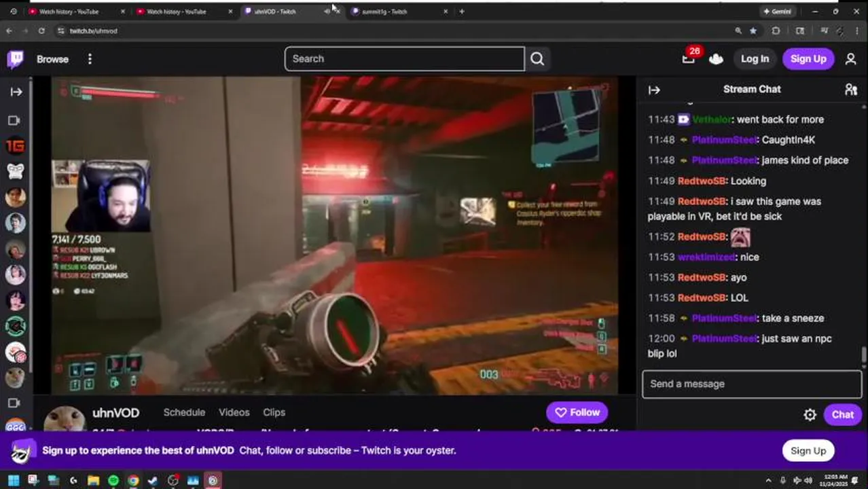Open the green circular logo channel avatar
Screen dimensions: 868x489
(x=16, y=326)
